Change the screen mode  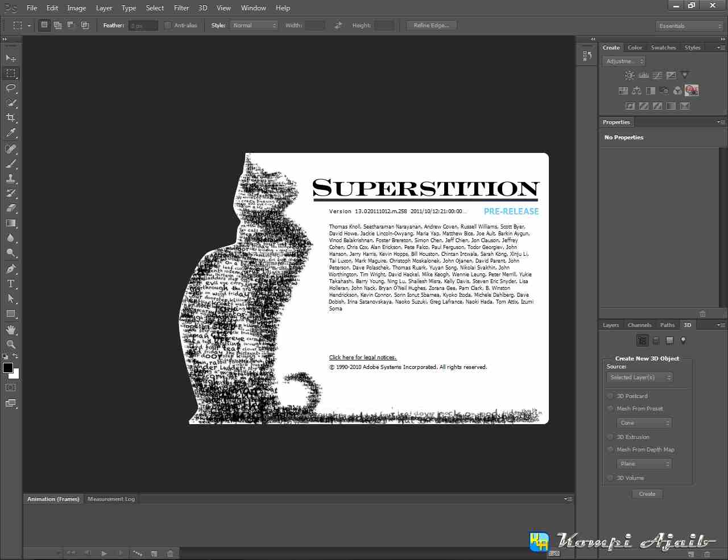(x=11, y=404)
